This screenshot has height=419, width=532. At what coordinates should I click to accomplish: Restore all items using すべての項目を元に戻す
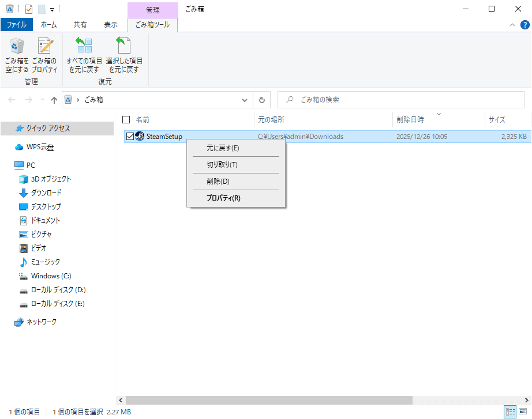pos(83,54)
